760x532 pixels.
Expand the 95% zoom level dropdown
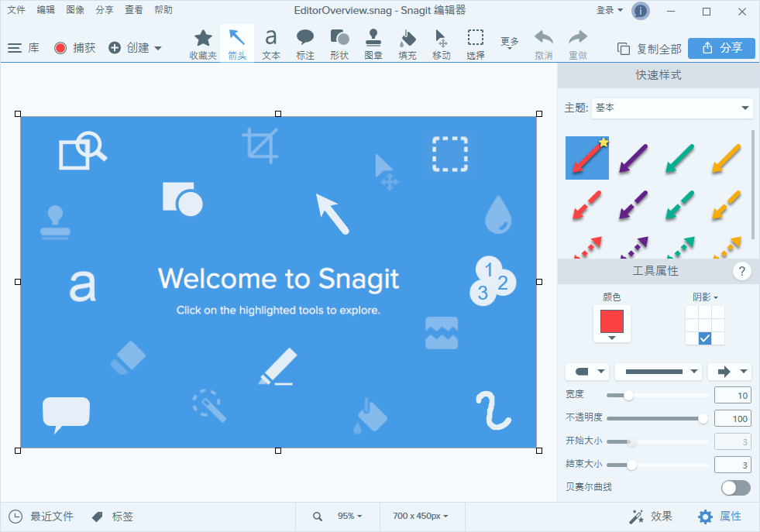click(x=349, y=517)
